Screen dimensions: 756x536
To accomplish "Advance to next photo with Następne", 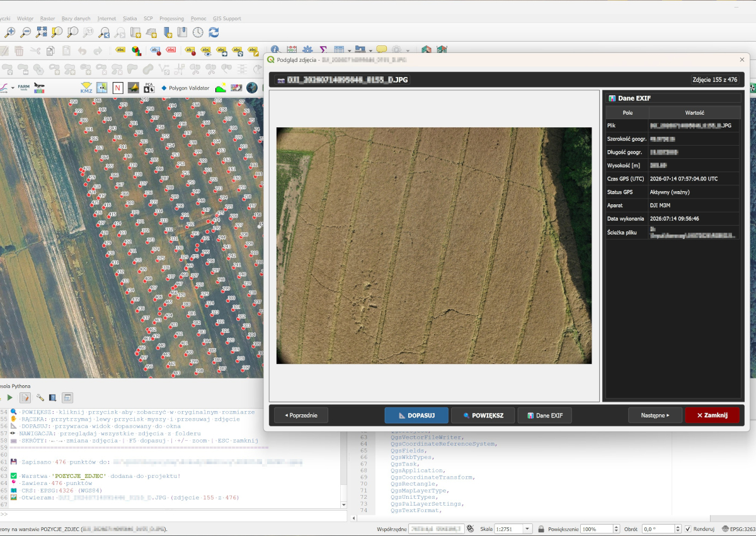I will [x=655, y=415].
